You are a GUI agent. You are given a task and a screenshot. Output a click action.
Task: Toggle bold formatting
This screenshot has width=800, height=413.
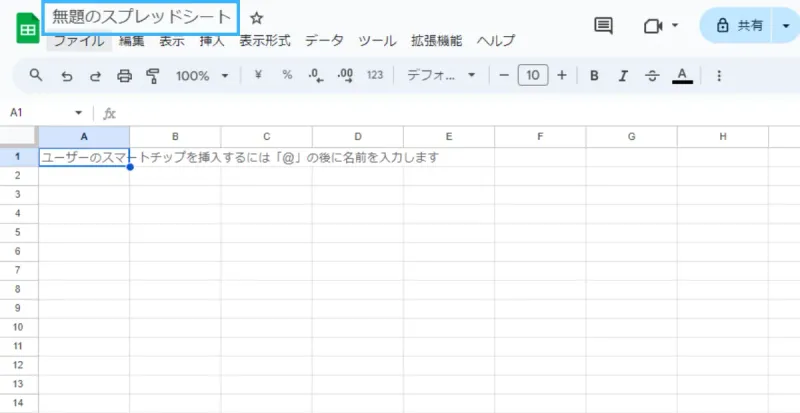tap(594, 76)
